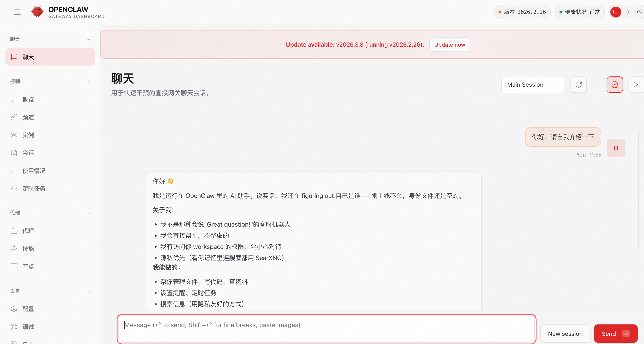Switch to light theme sun icon

click(628, 12)
